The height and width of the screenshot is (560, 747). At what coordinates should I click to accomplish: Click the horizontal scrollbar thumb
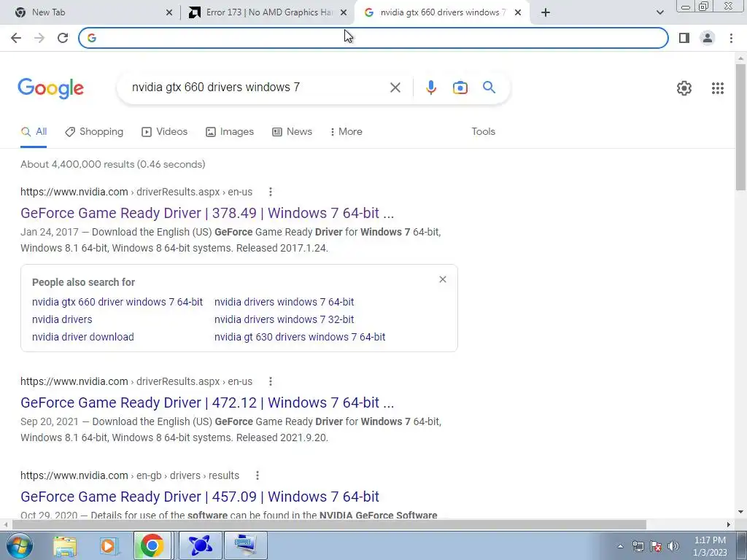pyautogui.click(x=329, y=525)
